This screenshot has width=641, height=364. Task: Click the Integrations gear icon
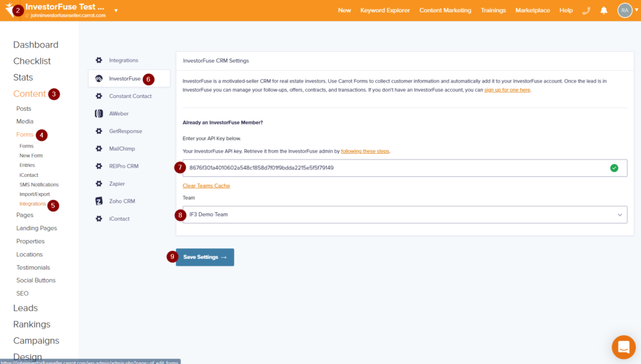click(99, 60)
